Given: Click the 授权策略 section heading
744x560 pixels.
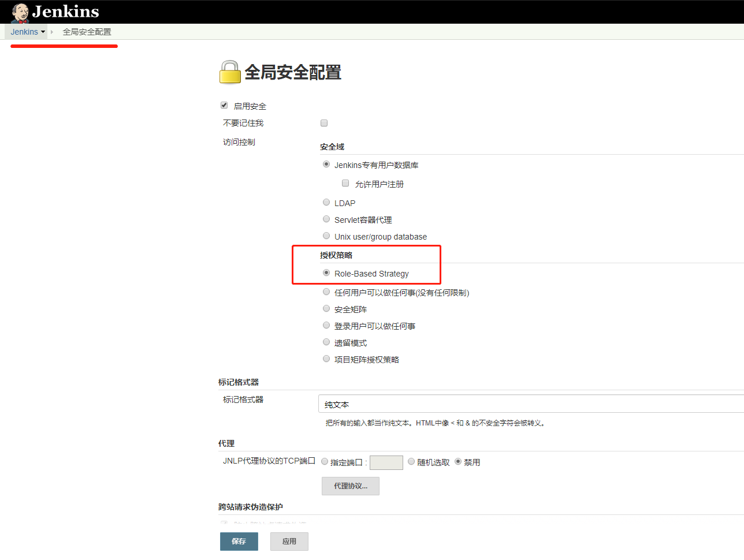Looking at the screenshot, I should click(x=336, y=255).
